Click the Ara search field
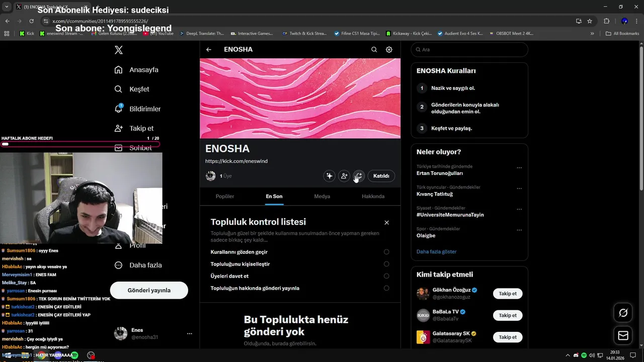Viewport: 644px width, 362px height. tap(469, 50)
